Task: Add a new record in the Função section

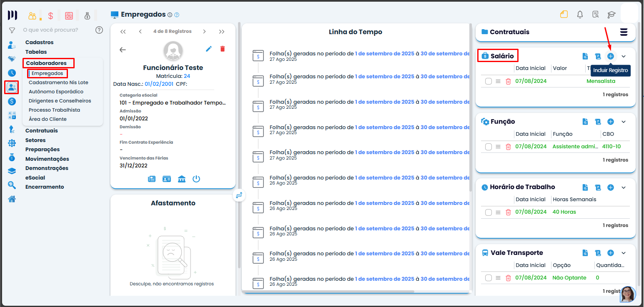Action: pos(611,122)
